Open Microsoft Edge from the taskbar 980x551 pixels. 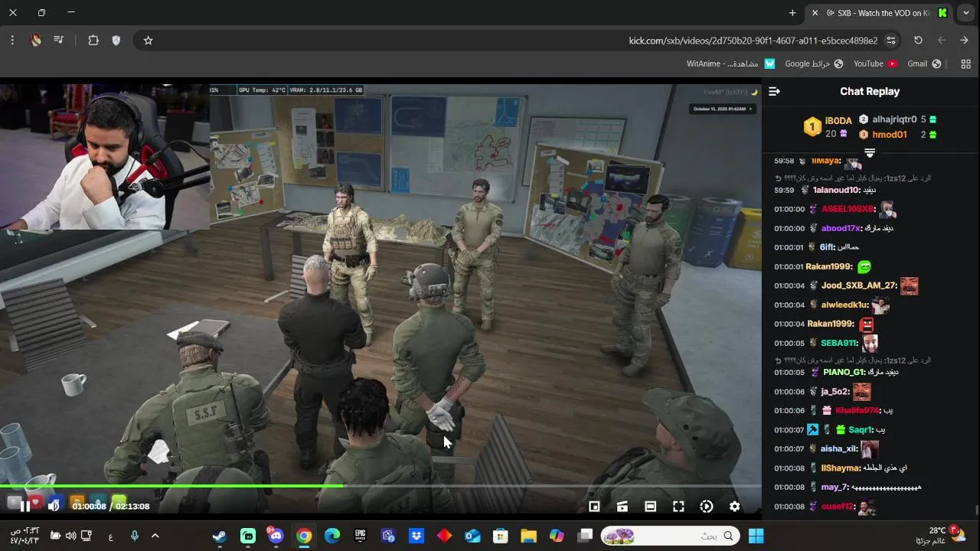[332, 536]
